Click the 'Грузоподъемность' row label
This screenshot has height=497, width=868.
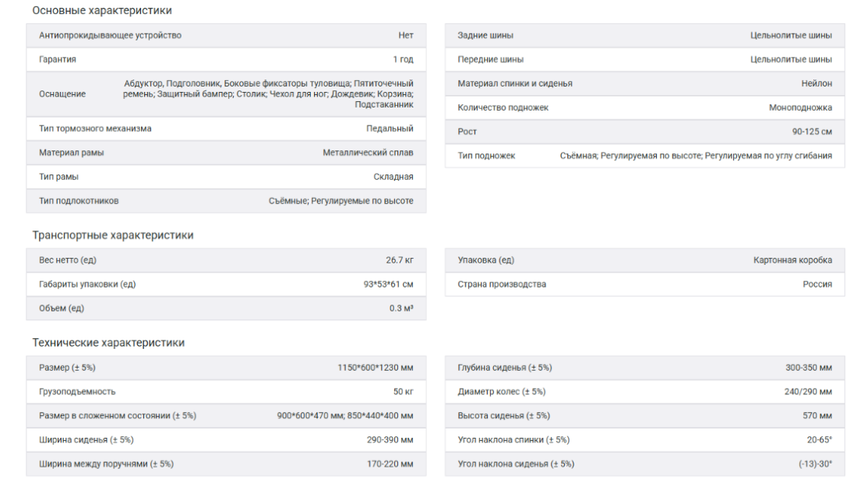coord(77,392)
